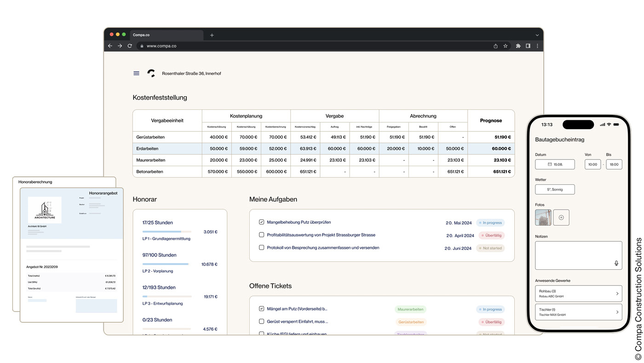Click the Vergabeeinheit column header

click(x=167, y=120)
